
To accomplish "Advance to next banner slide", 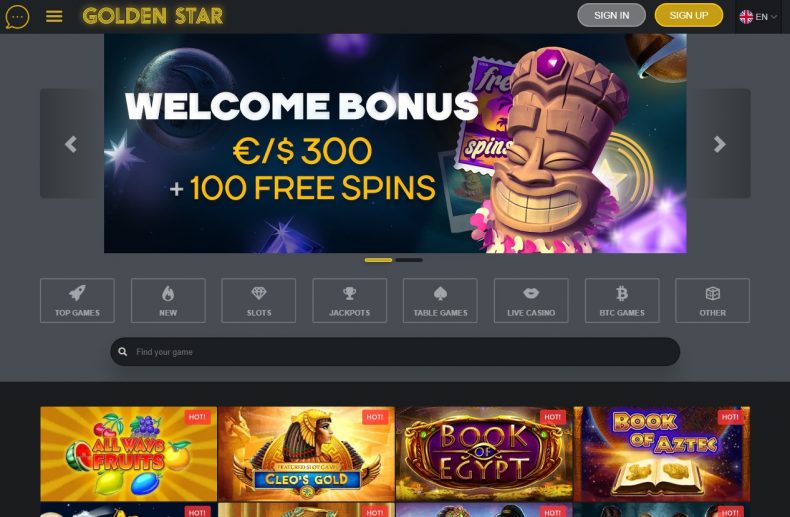I will (x=719, y=144).
